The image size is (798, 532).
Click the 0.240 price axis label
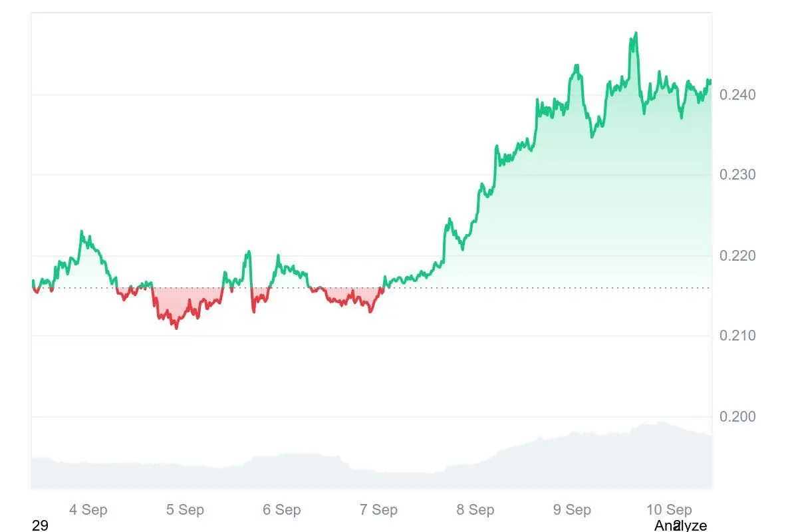coord(737,95)
